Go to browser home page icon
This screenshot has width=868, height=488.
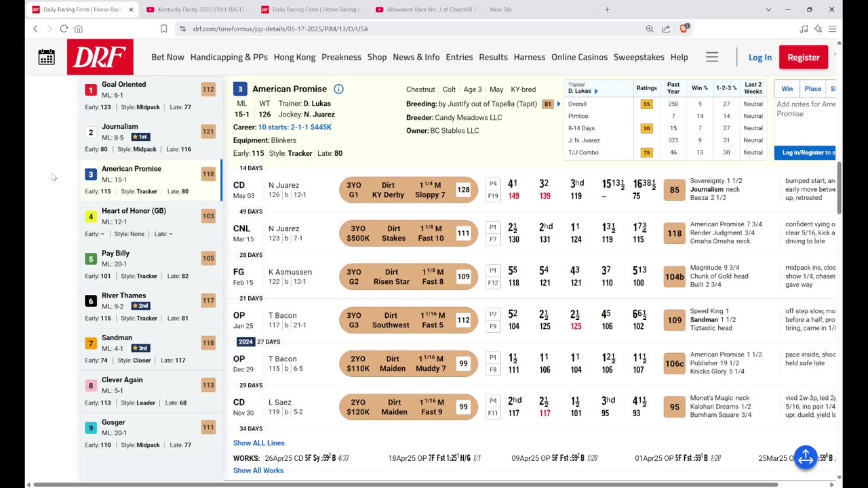pyautogui.click(x=79, y=28)
